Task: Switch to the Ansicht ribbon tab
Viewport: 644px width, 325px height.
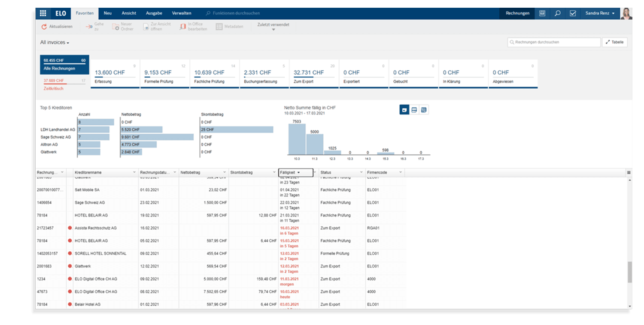Action: (129, 13)
